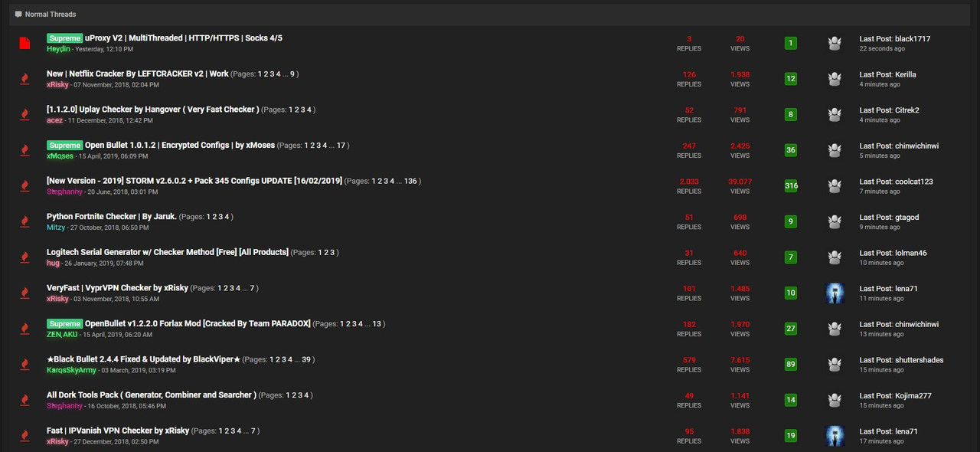980x452 pixels.
Task: Click the 2,033 replies count on STORM thread
Action: [689, 182]
